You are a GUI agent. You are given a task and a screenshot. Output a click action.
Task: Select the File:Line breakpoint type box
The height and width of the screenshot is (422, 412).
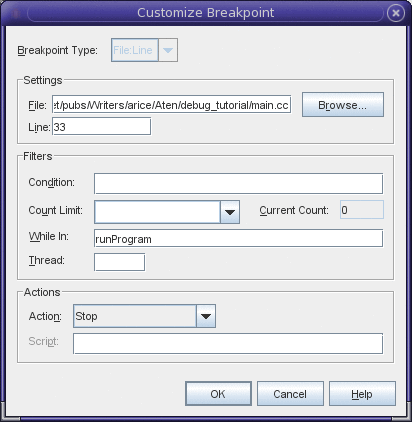[135, 50]
